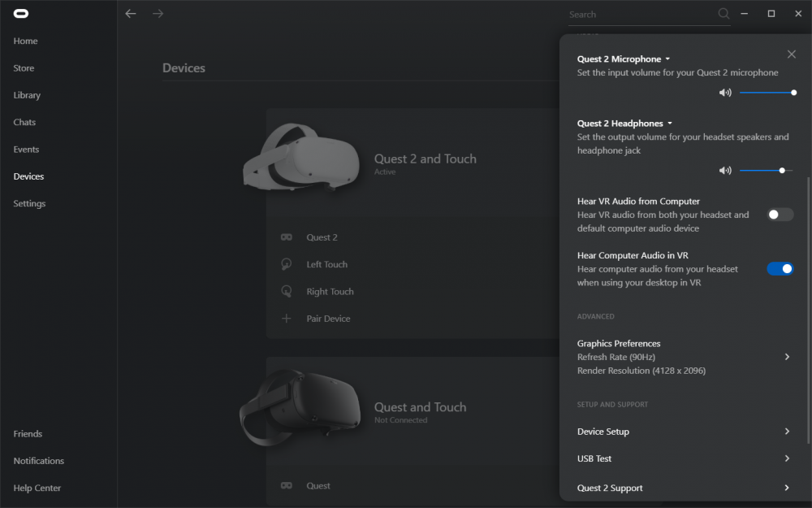Screen dimensions: 812x508
Task: Click the Quest and Touch title
Action: click(420, 407)
